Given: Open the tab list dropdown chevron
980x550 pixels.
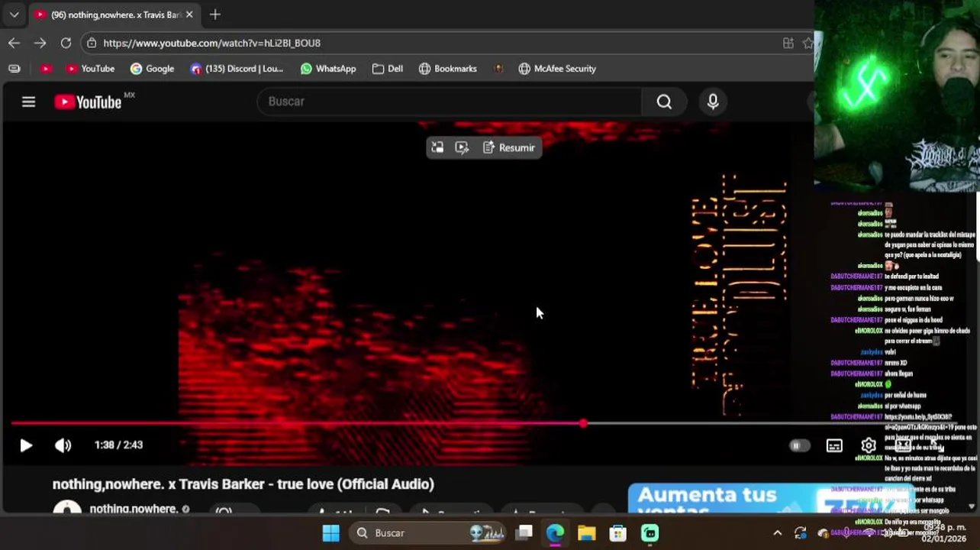Looking at the screenshot, I should point(14,15).
